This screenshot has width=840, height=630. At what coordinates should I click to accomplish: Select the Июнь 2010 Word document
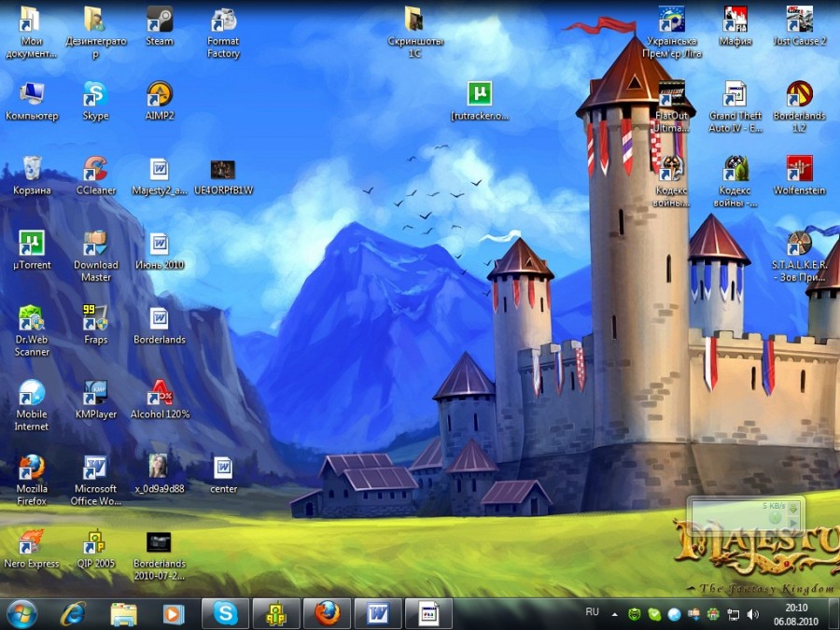(160, 250)
